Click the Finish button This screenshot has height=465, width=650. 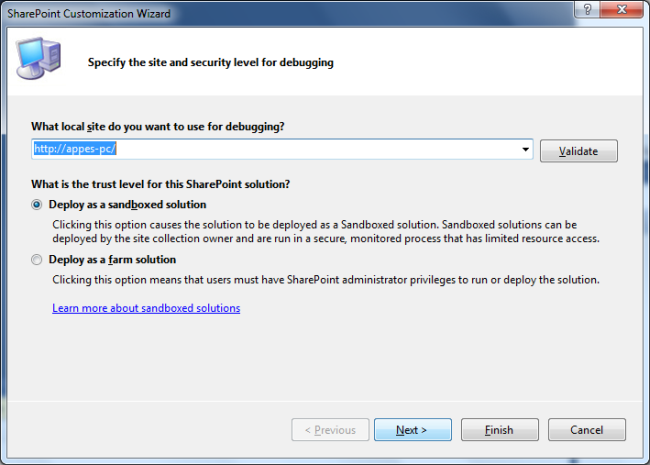pos(499,430)
